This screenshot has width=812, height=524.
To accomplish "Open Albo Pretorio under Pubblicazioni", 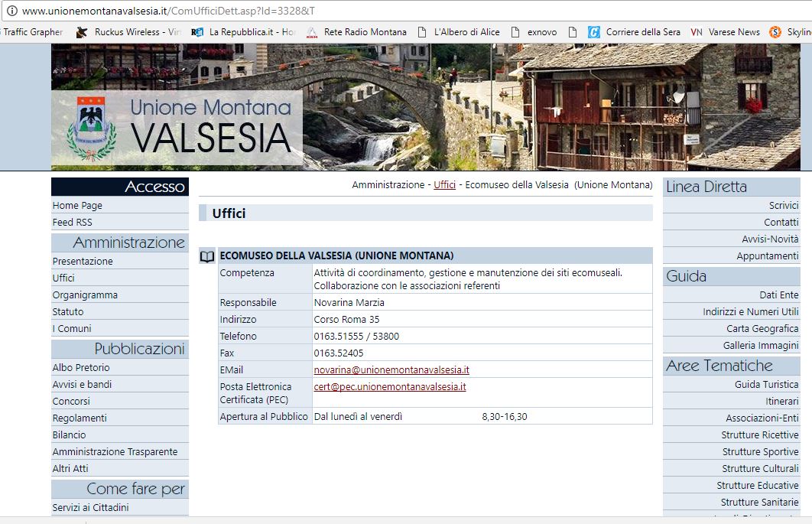I will pyautogui.click(x=81, y=367).
